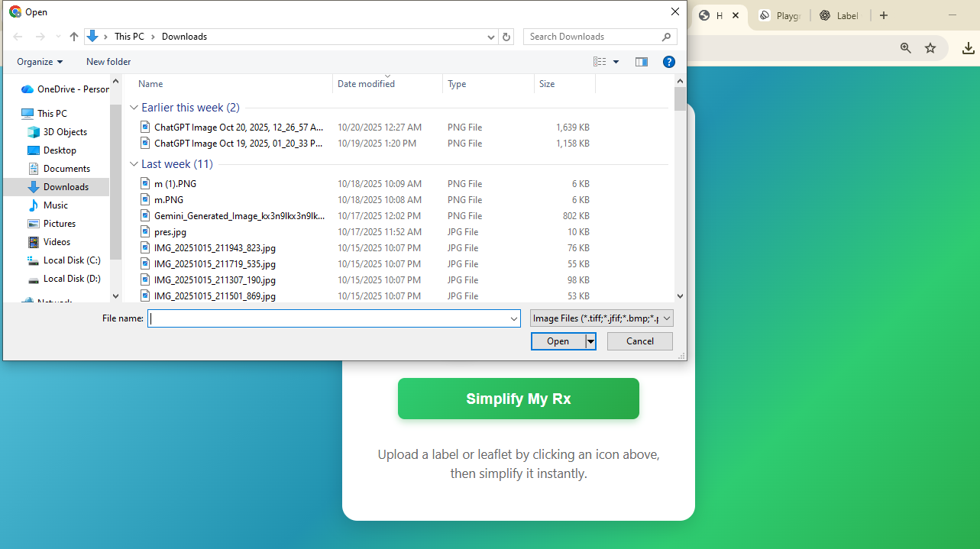Refresh the Downloads folder listing
This screenshot has height=549, width=980.
tap(506, 37)
